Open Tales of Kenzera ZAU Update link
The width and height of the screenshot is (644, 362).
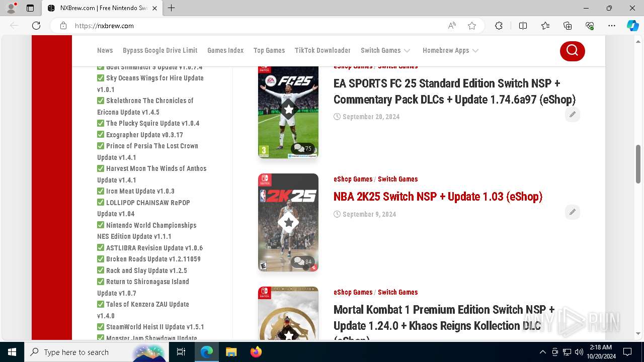(x=143, y=310)
